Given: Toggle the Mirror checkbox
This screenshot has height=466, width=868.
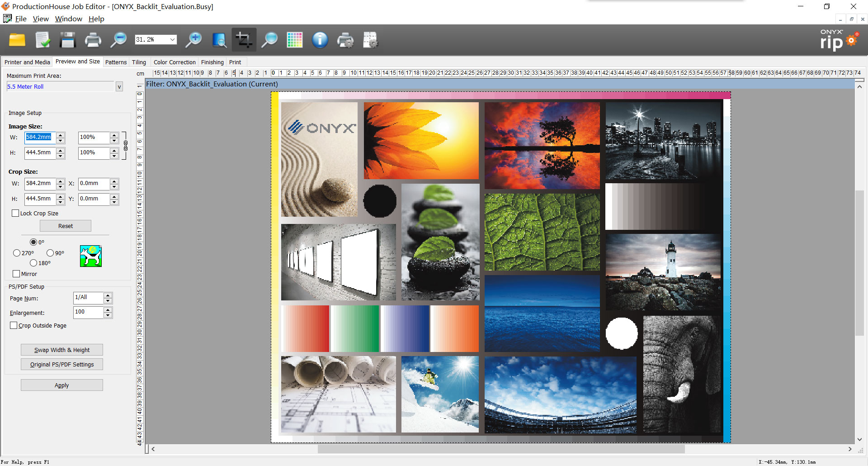Looking at the screenshot, I should pos(17,274).
